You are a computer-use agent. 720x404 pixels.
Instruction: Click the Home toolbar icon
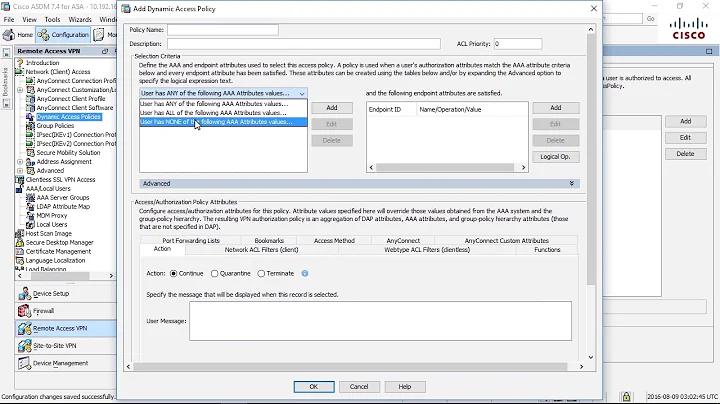pyautogui.click(x=9, y=34)
